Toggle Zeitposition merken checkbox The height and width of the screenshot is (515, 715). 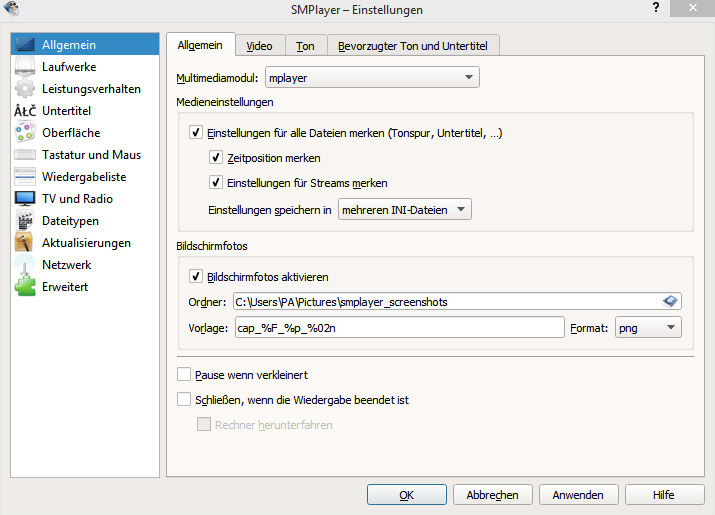[x=216, y=158]
